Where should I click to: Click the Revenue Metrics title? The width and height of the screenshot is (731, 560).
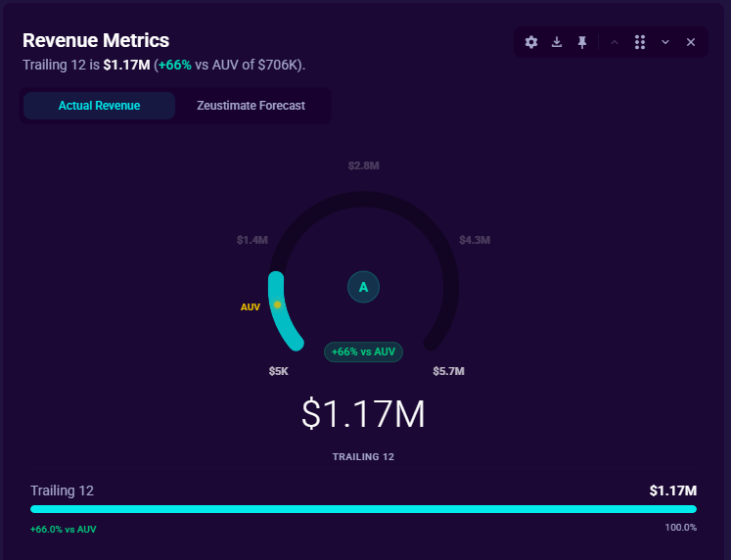(96, 40)
